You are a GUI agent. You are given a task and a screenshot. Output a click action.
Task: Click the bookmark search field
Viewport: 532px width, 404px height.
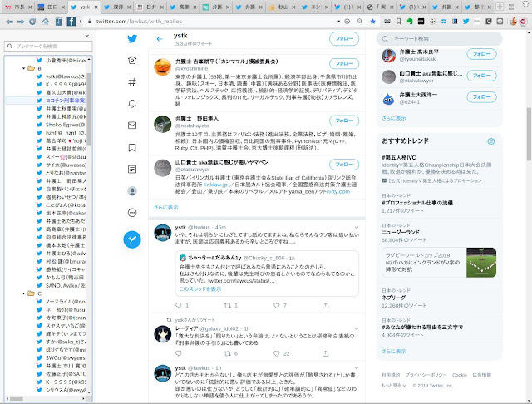pos(48,46)
